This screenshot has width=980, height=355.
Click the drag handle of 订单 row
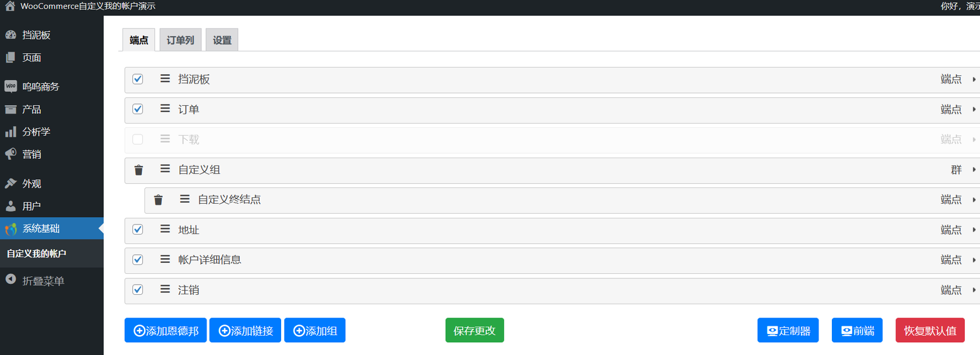[165, 109]
